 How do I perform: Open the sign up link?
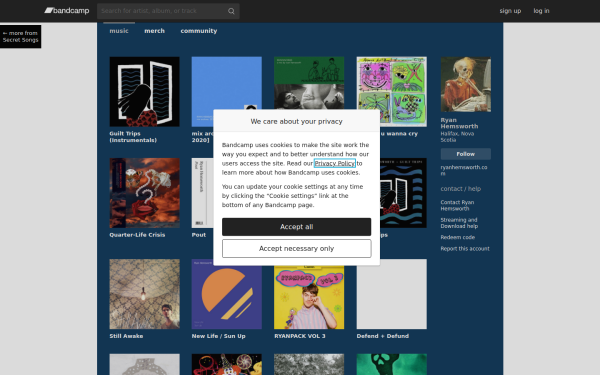pyautogui.click(x=510, y=11)
